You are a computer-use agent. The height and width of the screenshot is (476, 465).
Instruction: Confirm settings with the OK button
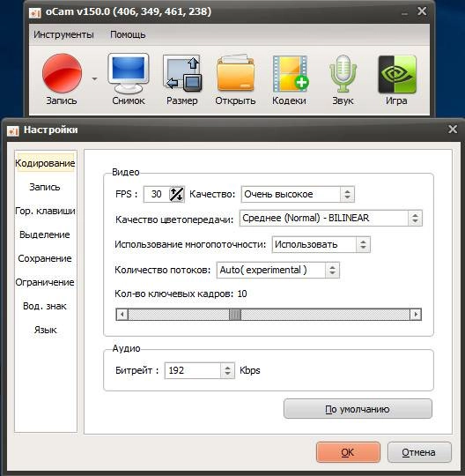pyautogui.click(x=348, y=452)
